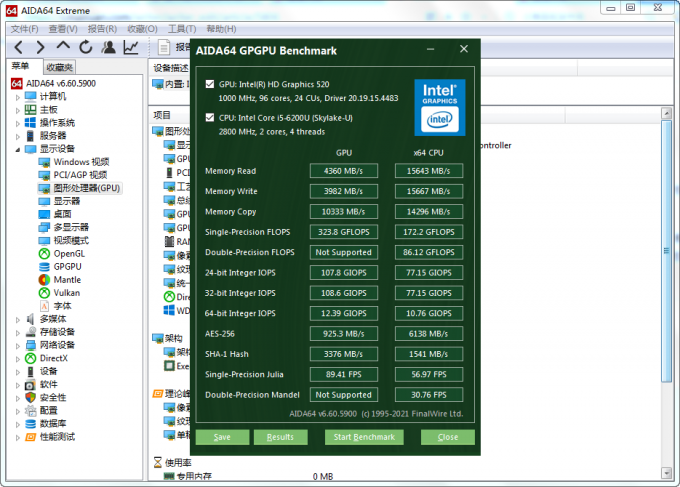Click the Refresh toolbar icon

click(x=86, y=47)
